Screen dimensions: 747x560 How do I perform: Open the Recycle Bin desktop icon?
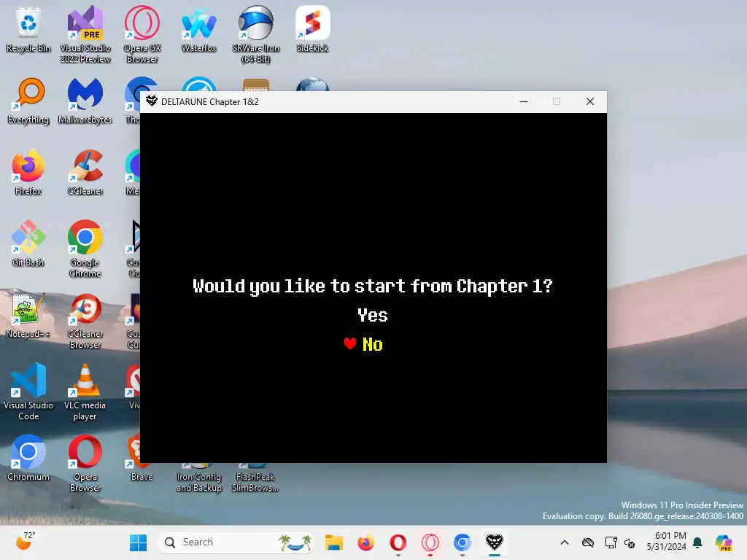click(x=28, y=29)
